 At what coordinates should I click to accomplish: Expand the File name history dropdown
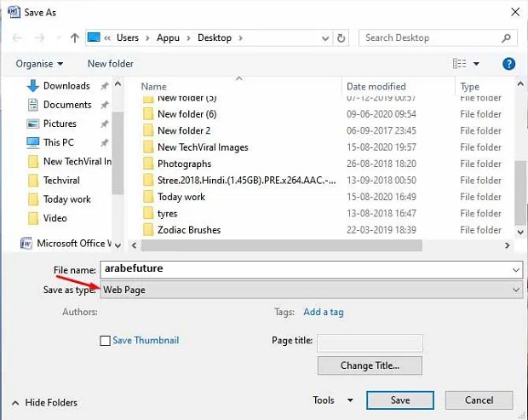point(516,270)
